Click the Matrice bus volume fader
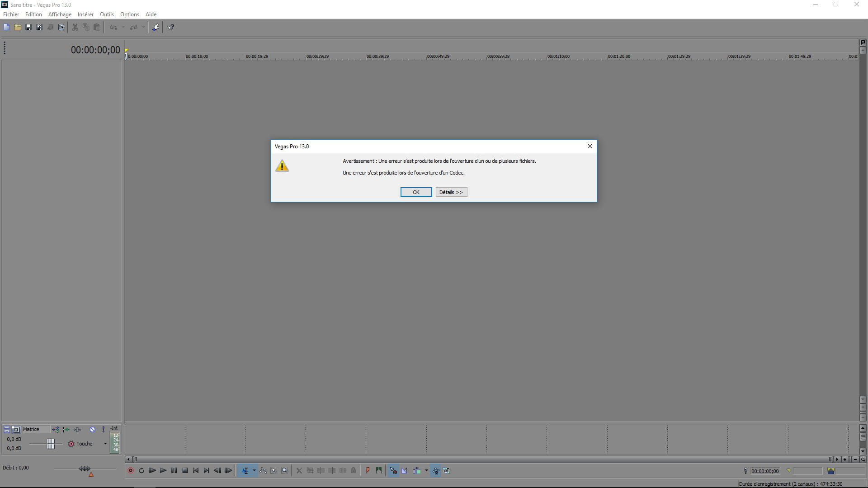Screen dimensions: 868x488 click(51, 444)
